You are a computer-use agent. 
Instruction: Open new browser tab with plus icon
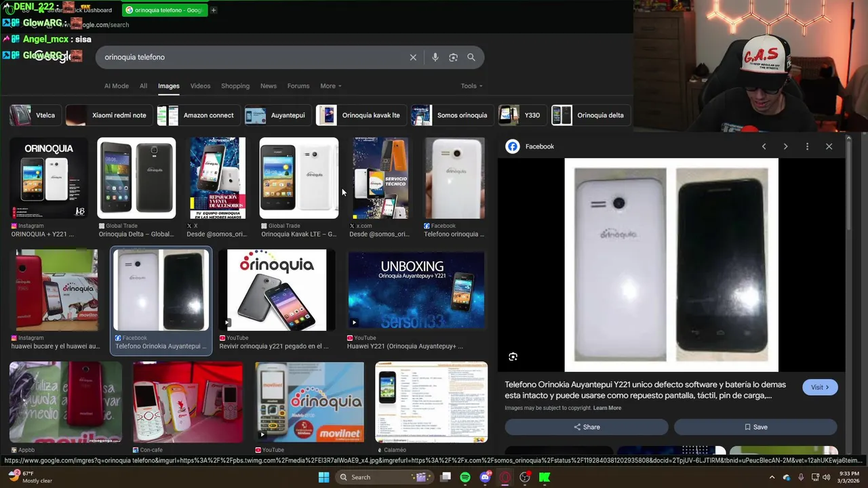click(x=213, y=10)
